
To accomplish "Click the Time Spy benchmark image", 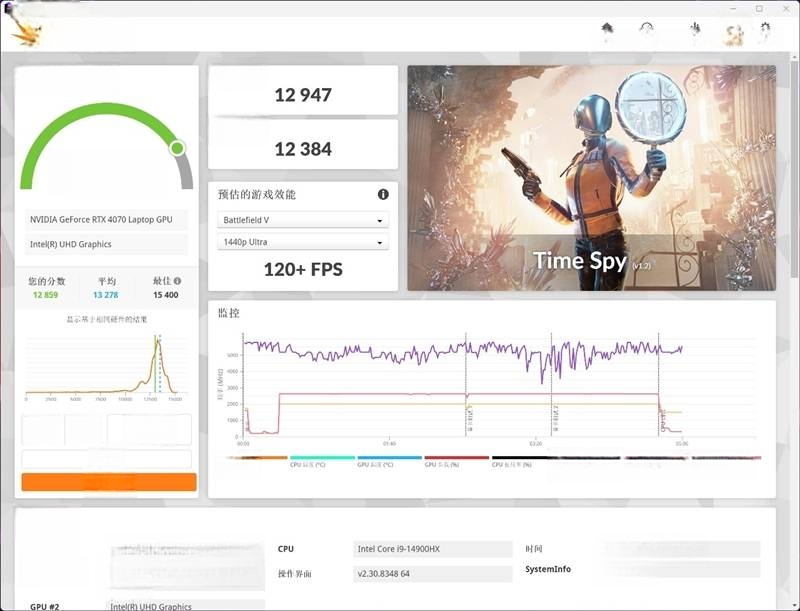I will pyautogui.click(x=591, y=178).
